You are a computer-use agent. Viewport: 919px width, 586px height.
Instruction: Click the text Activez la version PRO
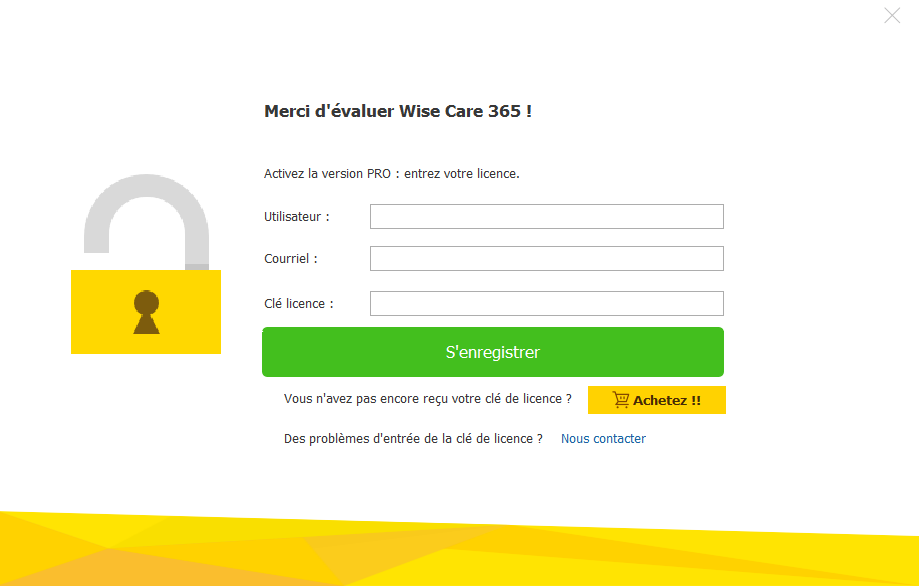pyautogui.click(x=327, y=174)
